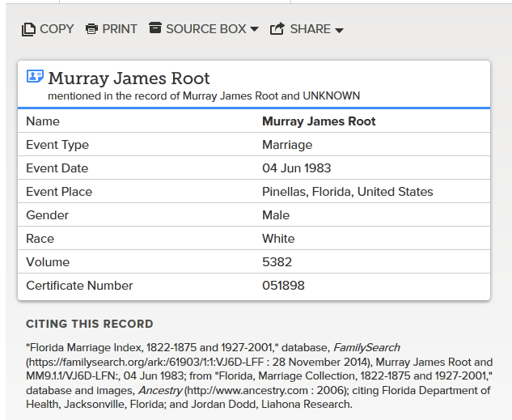Click the PRINT button label
Image resolution: width=512 pixels, height=420 pixels.
pyautogui.click(x=120, y=29)
